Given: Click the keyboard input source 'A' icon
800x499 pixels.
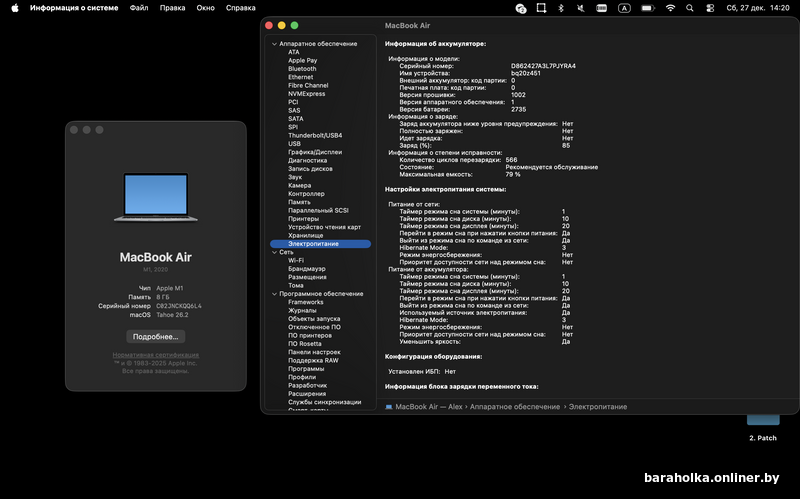Looking at the screenshot, I should 624,8.
